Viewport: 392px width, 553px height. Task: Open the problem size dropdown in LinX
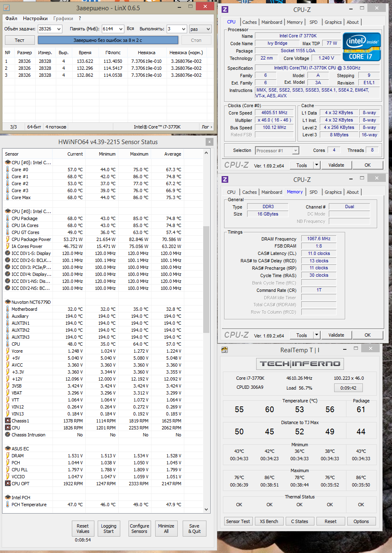click(59, 29)
